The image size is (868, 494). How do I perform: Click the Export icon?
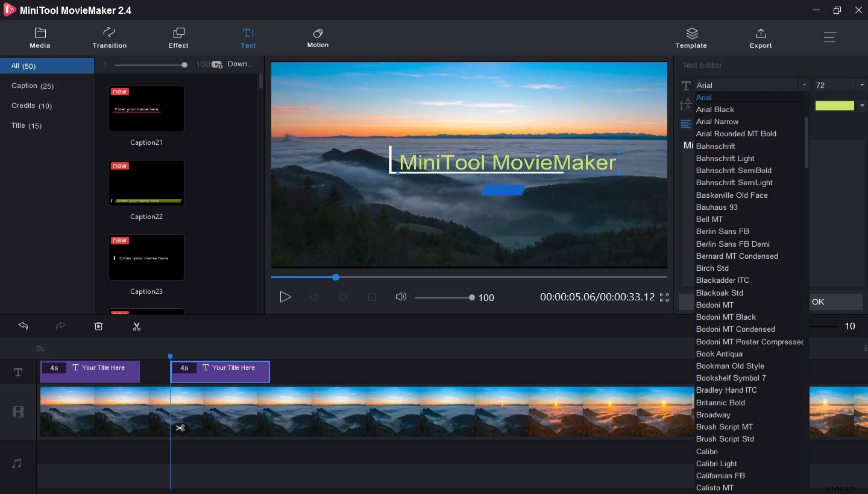[x=761, y=38]
